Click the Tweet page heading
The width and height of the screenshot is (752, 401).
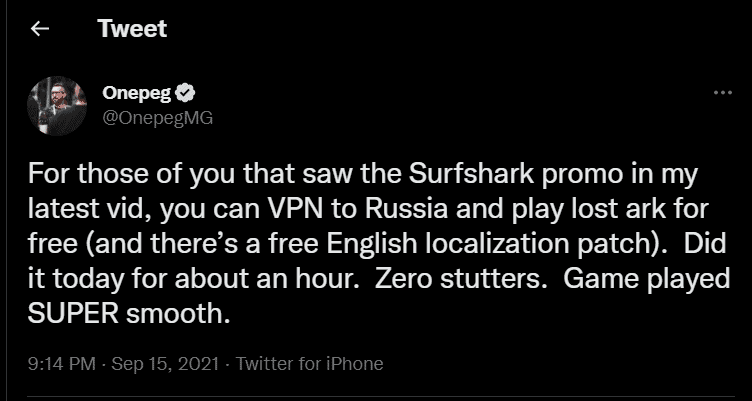pos(132,29)
